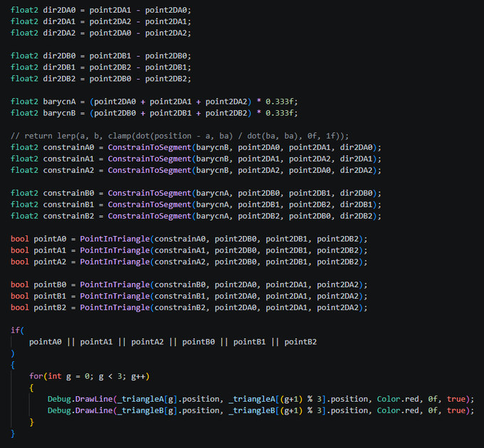484x448 pixels.
Task: Click 'bool pointA1' declared variable name
Action: 50,250
